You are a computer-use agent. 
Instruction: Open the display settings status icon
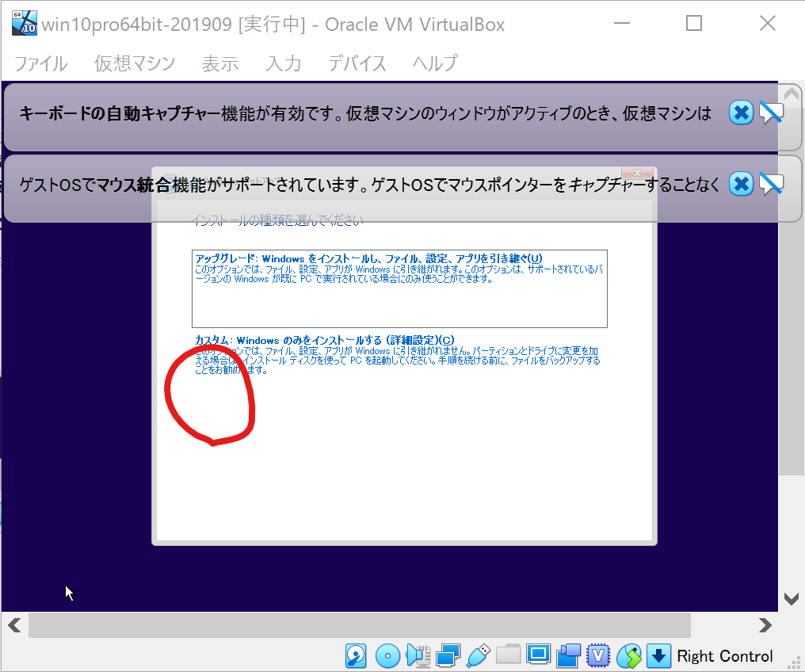click(x=538, y=655)
